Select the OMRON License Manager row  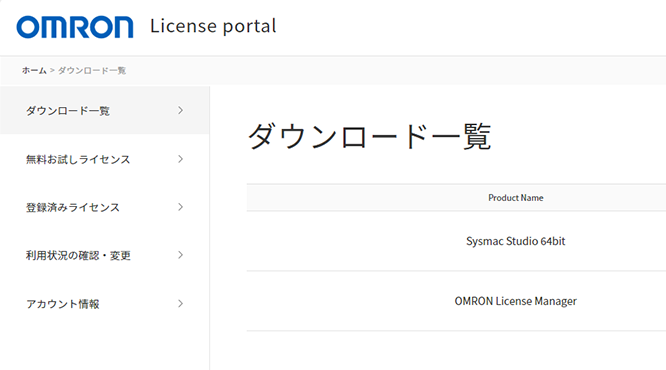(x=456, y=301)
